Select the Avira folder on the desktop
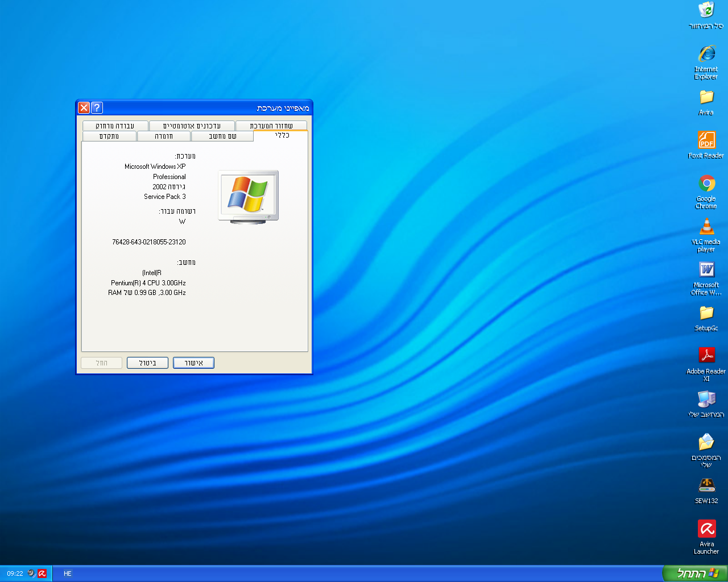 [706, 102]
